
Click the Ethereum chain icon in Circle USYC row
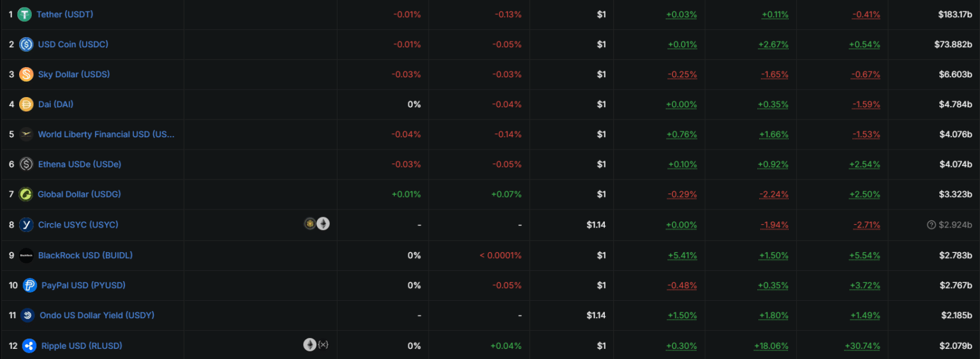point(323,224)
